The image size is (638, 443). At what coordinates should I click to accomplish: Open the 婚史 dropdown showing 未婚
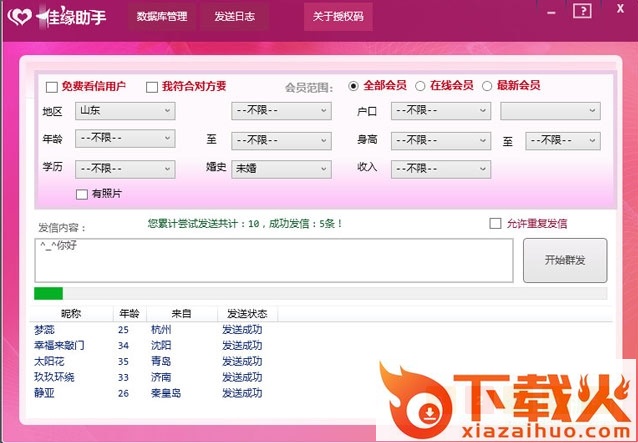(x=282, y=169)
